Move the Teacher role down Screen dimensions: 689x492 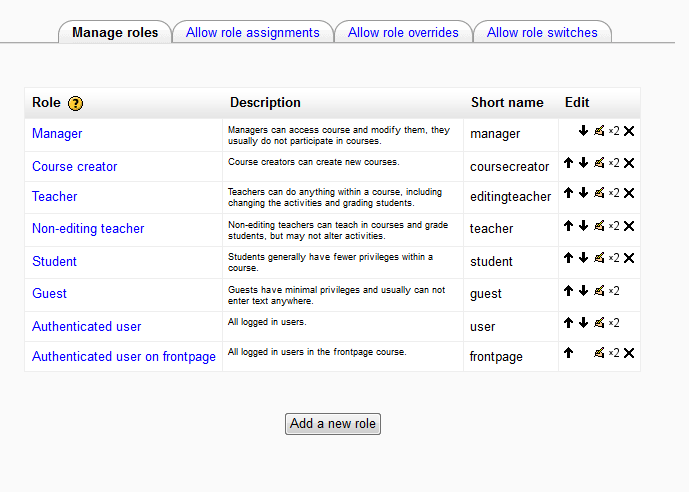click(584, 193)
